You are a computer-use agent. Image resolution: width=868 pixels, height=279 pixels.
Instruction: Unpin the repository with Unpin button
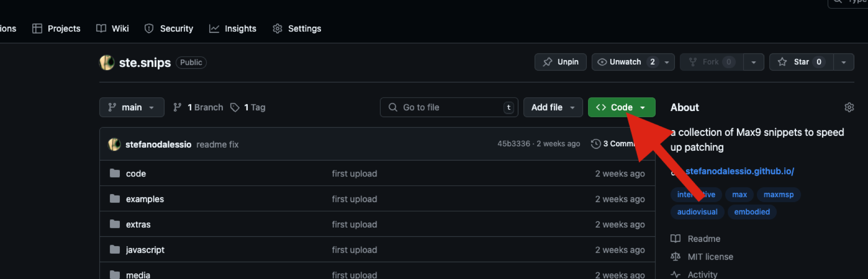coord(560,62)
